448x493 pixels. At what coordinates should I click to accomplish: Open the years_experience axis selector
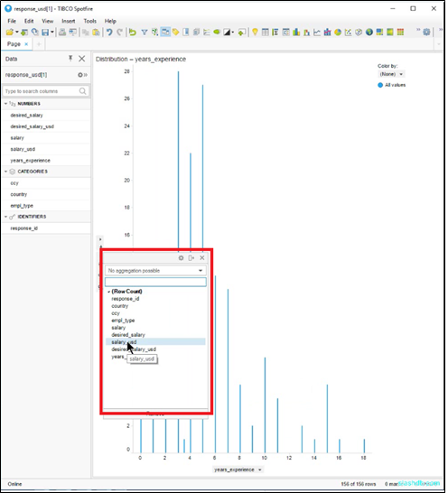(238, 470)
